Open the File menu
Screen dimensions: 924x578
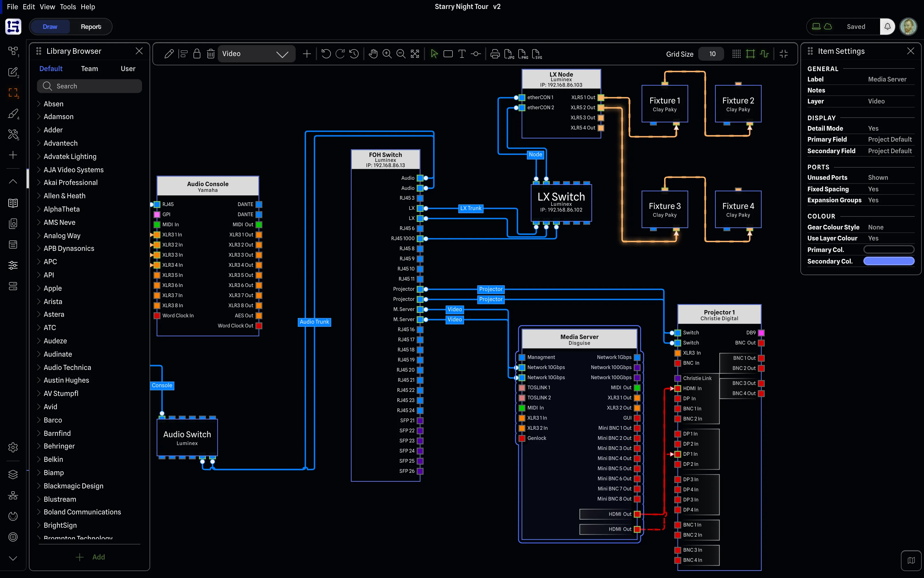pyautogui.click(x=12, y=6)
